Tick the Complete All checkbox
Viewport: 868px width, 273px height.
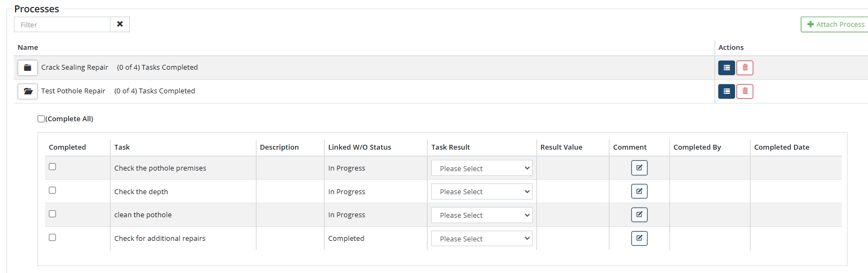41,119
